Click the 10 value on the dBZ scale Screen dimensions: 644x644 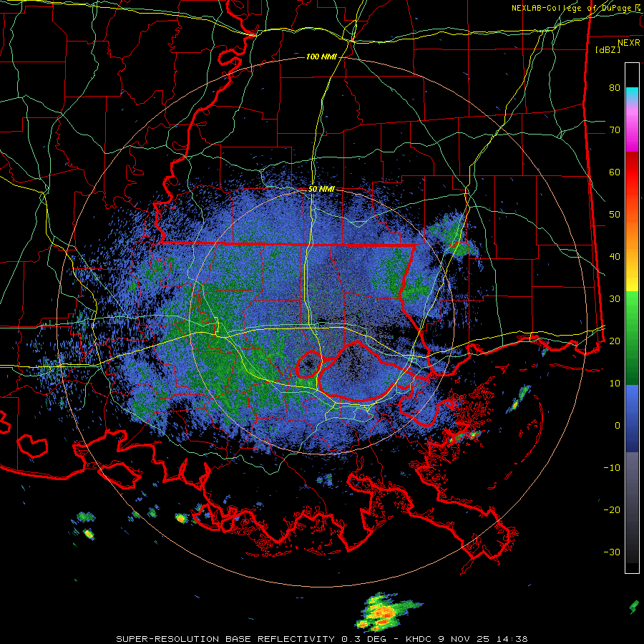(x=615, y=384)
